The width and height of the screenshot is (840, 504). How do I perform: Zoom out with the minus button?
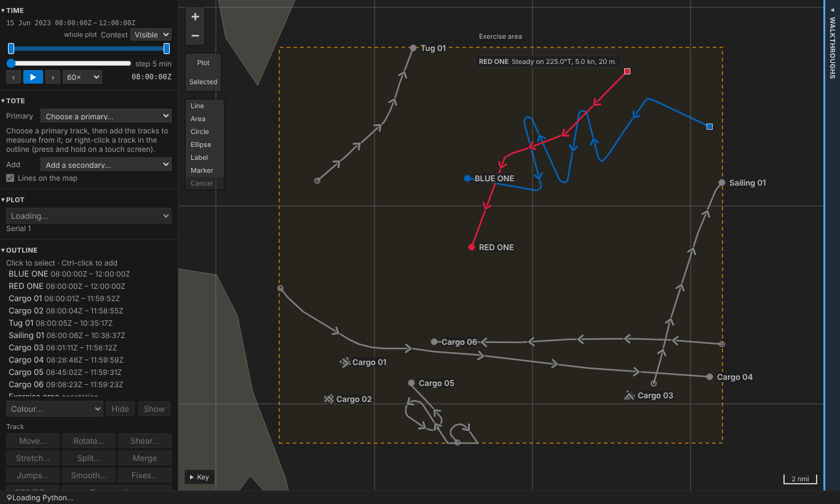195,36
